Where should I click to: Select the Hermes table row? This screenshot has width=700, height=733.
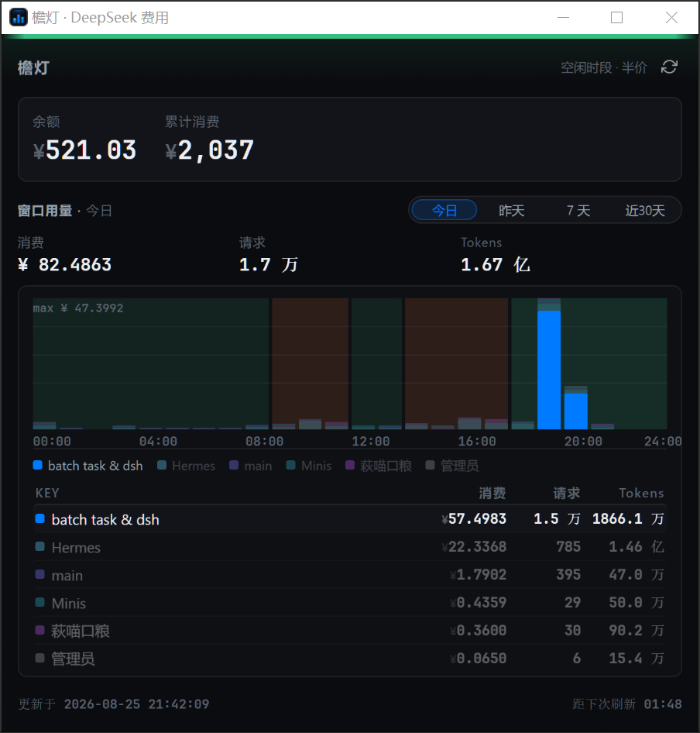pyautogui.click(x=350, y=547)
